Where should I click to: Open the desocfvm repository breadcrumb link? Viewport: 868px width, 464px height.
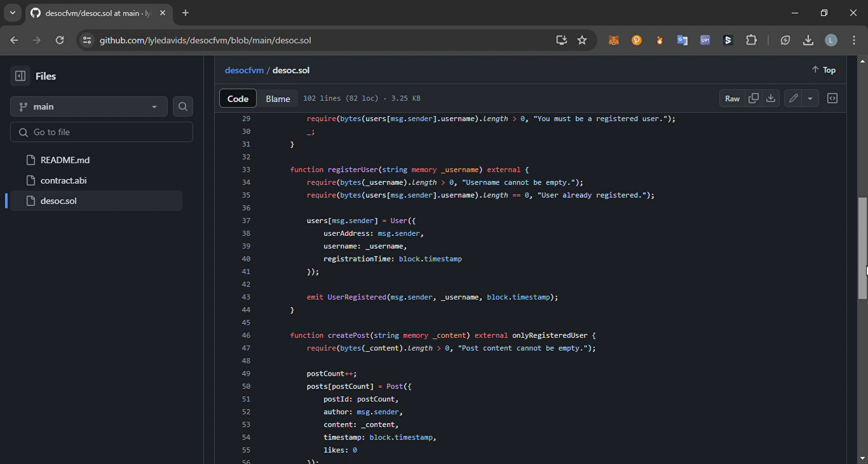(x=244, y=70)
